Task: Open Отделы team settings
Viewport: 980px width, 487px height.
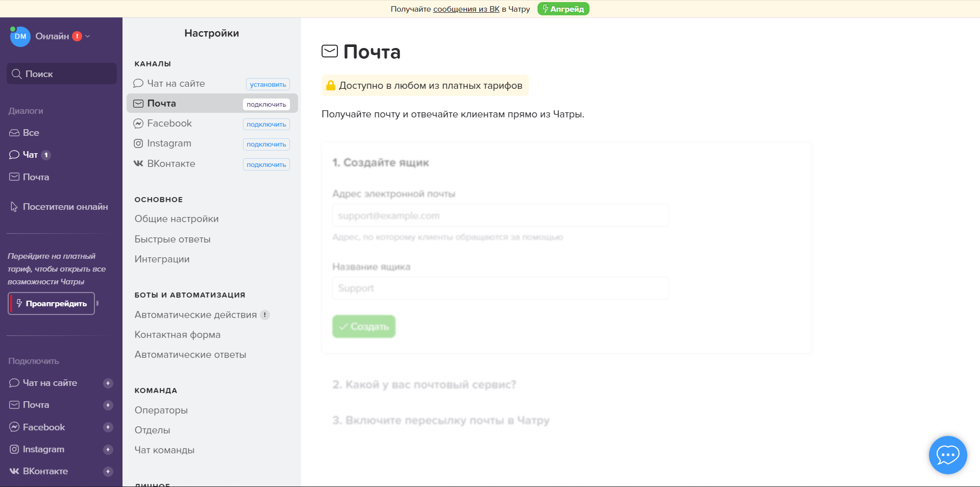Action: 152,430
